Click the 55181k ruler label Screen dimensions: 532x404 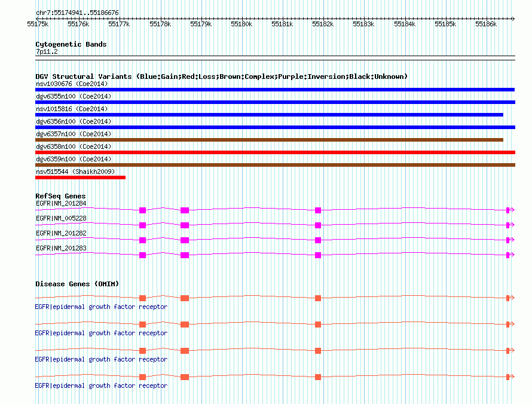pos(282,25)
